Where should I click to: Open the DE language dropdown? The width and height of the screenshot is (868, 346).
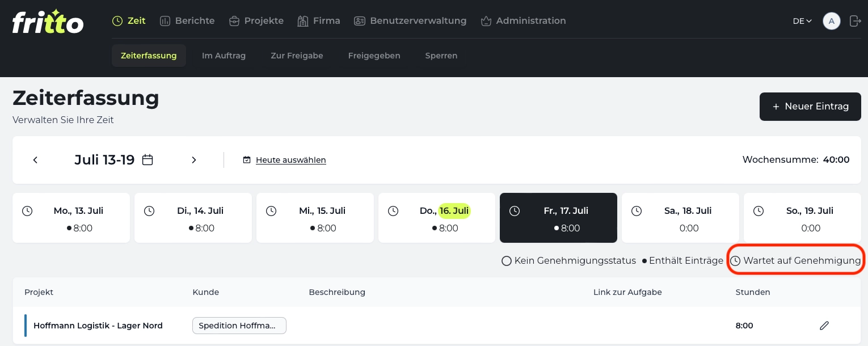pyautogui.click(x=802, y=21)
